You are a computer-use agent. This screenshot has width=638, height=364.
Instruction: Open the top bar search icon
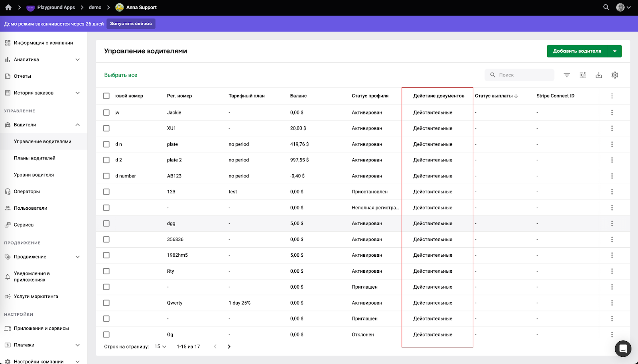pos(606,8)
